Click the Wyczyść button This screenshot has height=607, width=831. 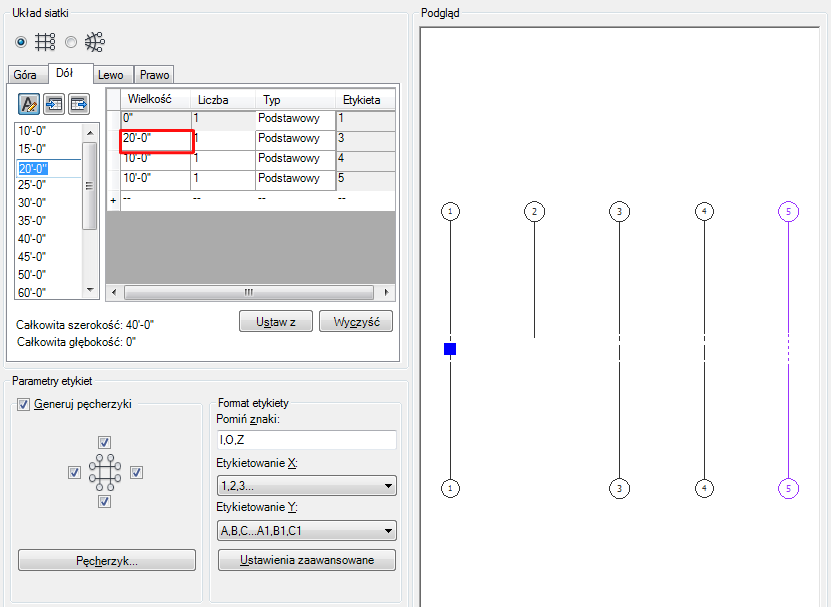click(x=356, y=322)
